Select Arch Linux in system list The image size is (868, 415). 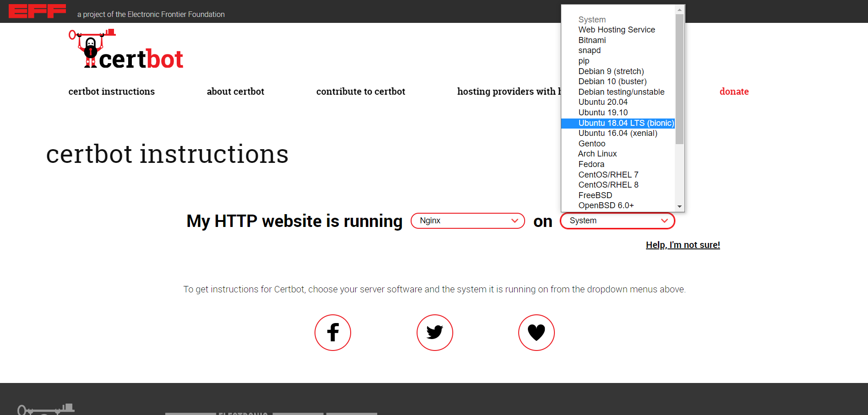point(597,154)
